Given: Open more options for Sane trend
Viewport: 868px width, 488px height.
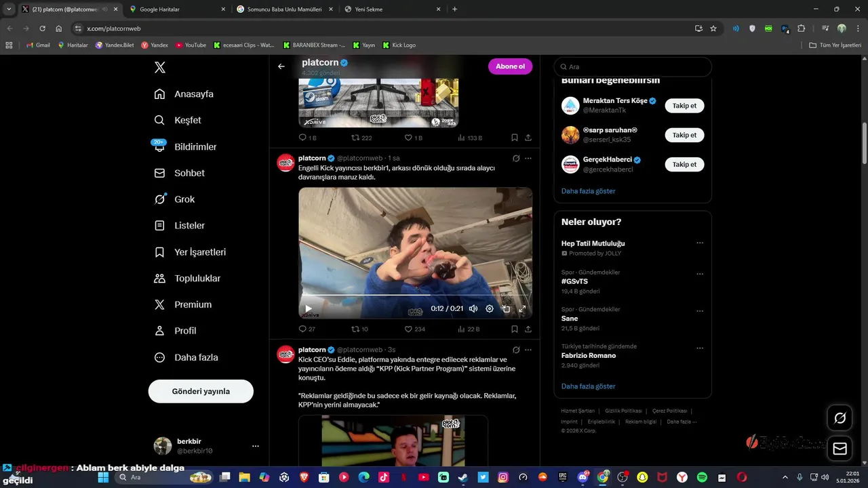Looking at the screenshot, I should 700,311.
